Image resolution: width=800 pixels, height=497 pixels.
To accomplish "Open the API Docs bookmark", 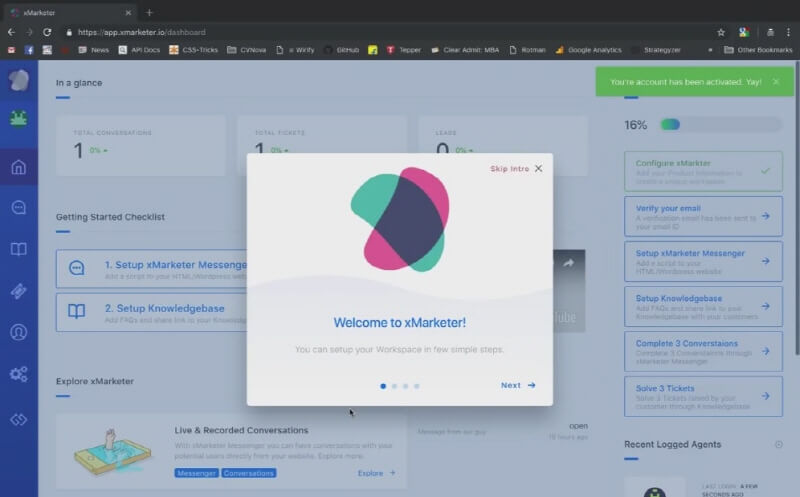I will (x=139, y=50).
